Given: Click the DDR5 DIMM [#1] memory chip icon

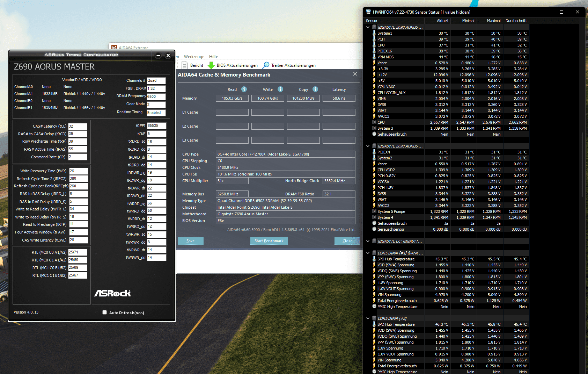Looking at the screenshot, I should pyautogui.click(x=374, y=253).
